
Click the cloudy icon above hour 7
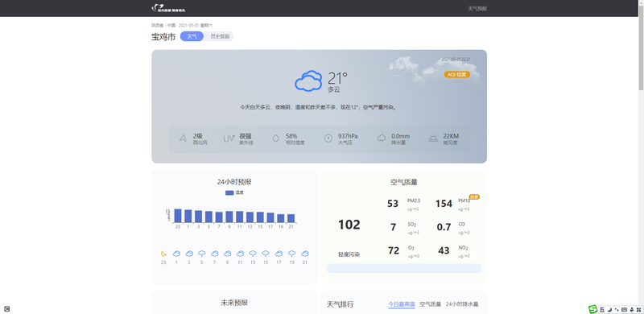tap(214, 254)
